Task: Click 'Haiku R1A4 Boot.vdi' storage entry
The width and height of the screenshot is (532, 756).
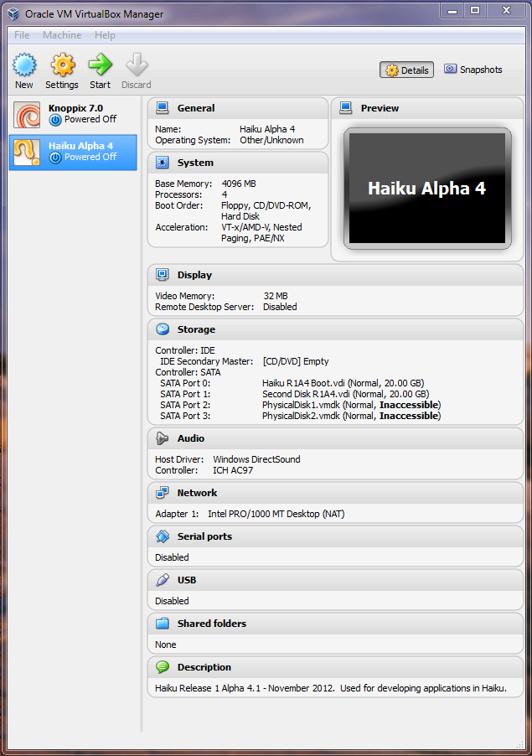Action: (343, 383)
